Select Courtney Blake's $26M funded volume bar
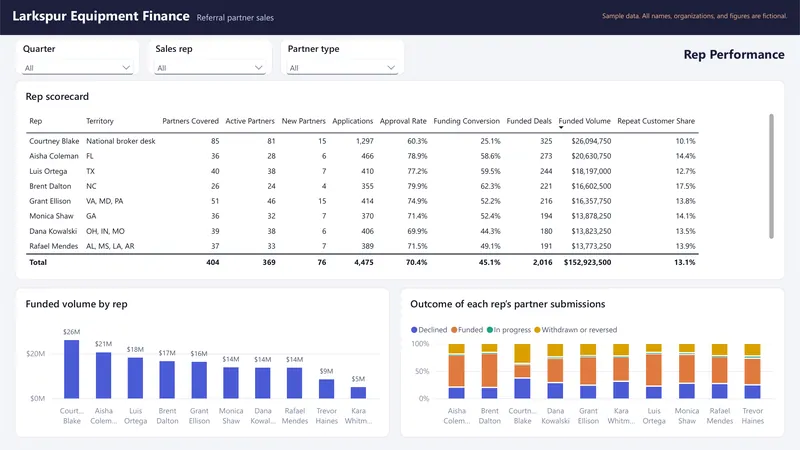Screen dimensions: 800x450 coord(71,369)
